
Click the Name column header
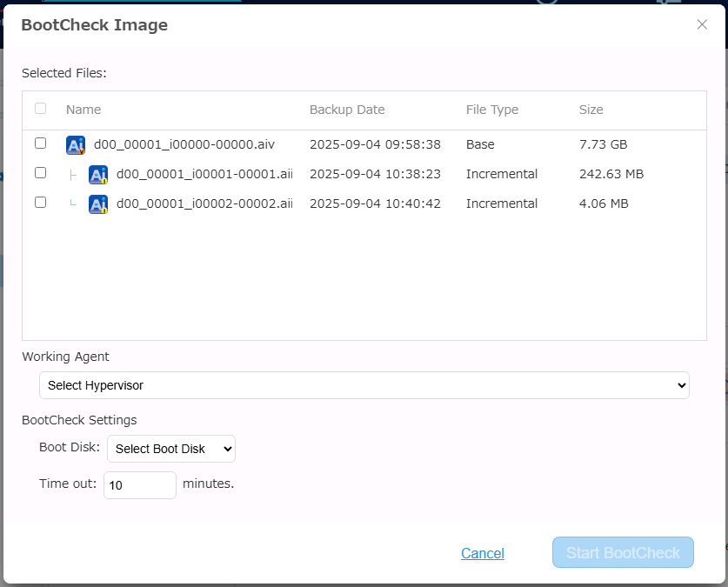click(x=83, y=110)
